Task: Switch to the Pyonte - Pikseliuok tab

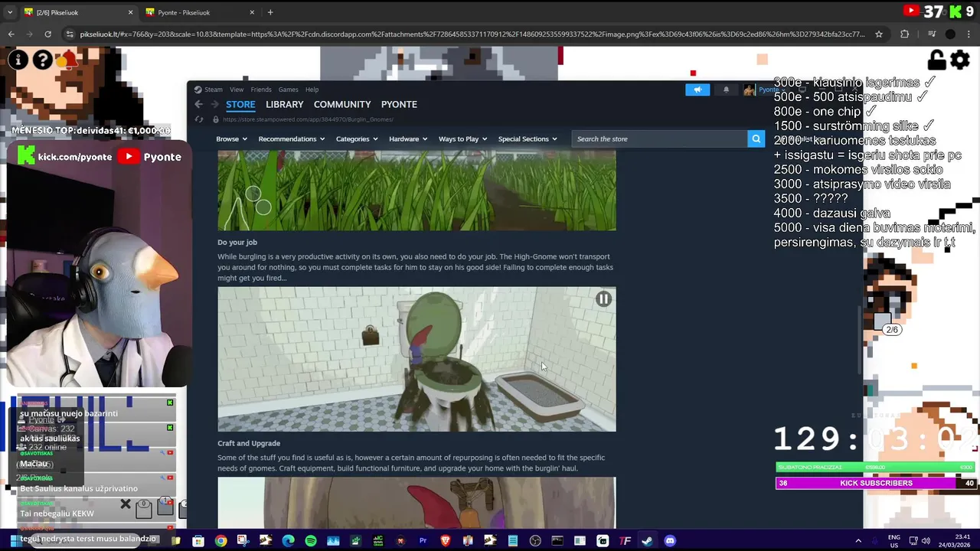Action: click(198, 12)
